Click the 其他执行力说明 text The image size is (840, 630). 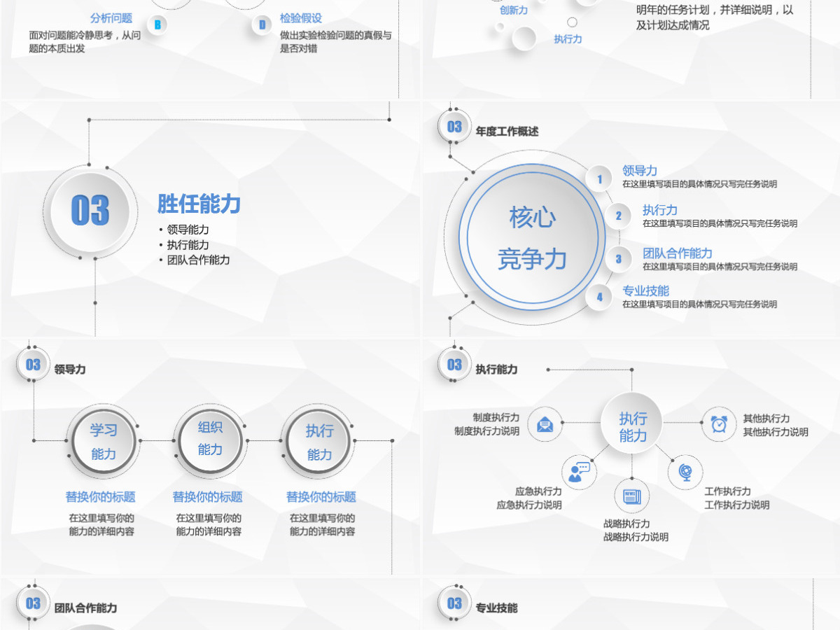pos(776,432)
